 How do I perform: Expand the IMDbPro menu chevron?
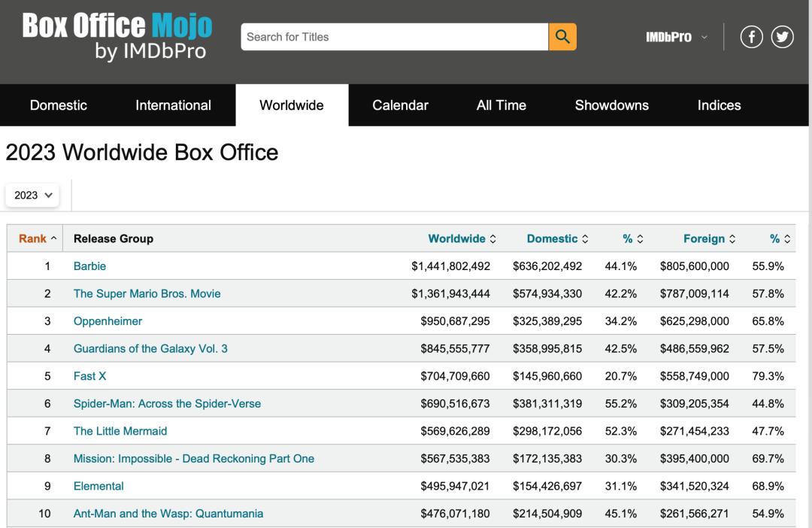click(x=704, y=38)
